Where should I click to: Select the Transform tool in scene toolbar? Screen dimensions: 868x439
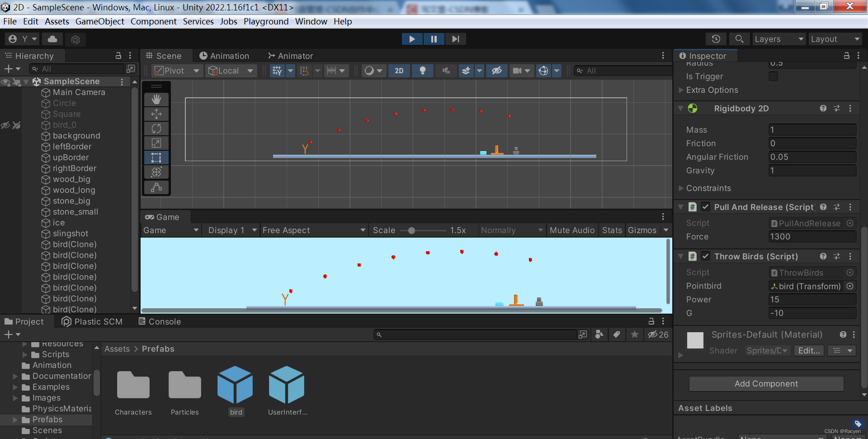pos(156,172)
